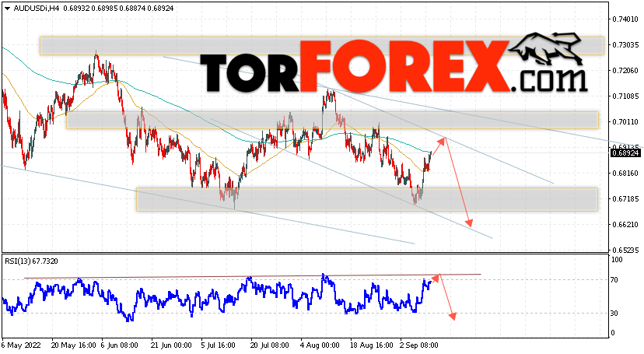Viewport: 644px width, 354px height.
Task: Click price scale value 0.70110
Action: pos(625,122)
